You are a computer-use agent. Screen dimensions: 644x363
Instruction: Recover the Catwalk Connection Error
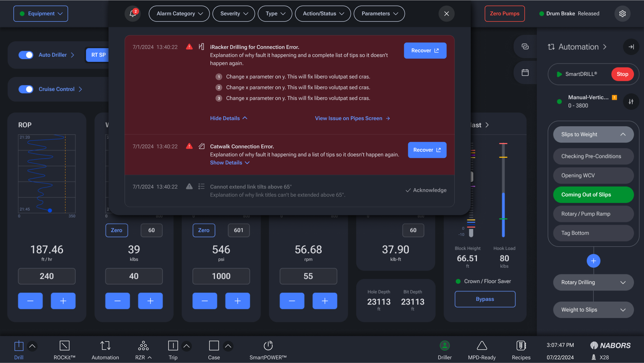(x=427, y=150)
